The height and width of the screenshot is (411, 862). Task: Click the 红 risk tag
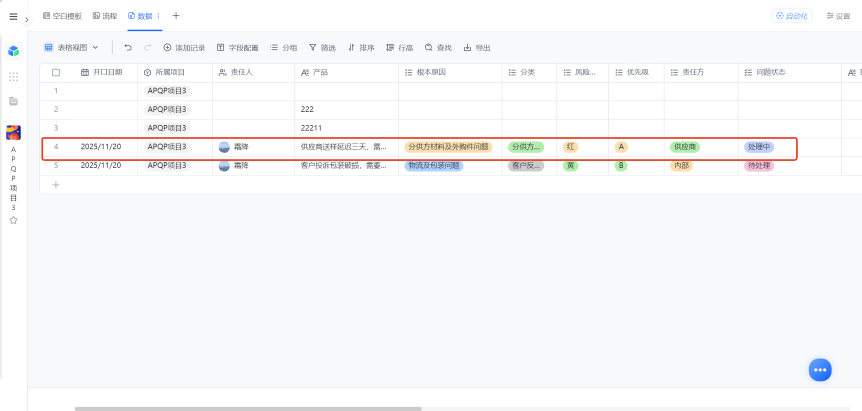[x=570, y=147]
